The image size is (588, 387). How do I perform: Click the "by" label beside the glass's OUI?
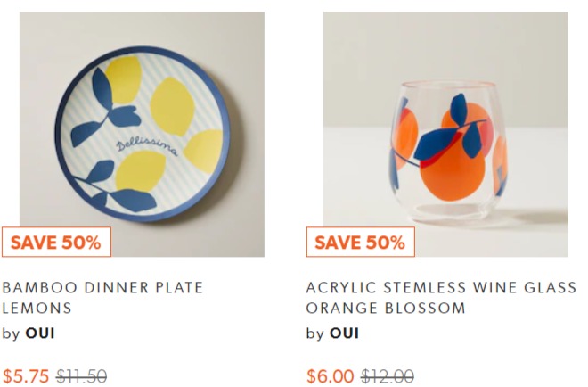315,333
